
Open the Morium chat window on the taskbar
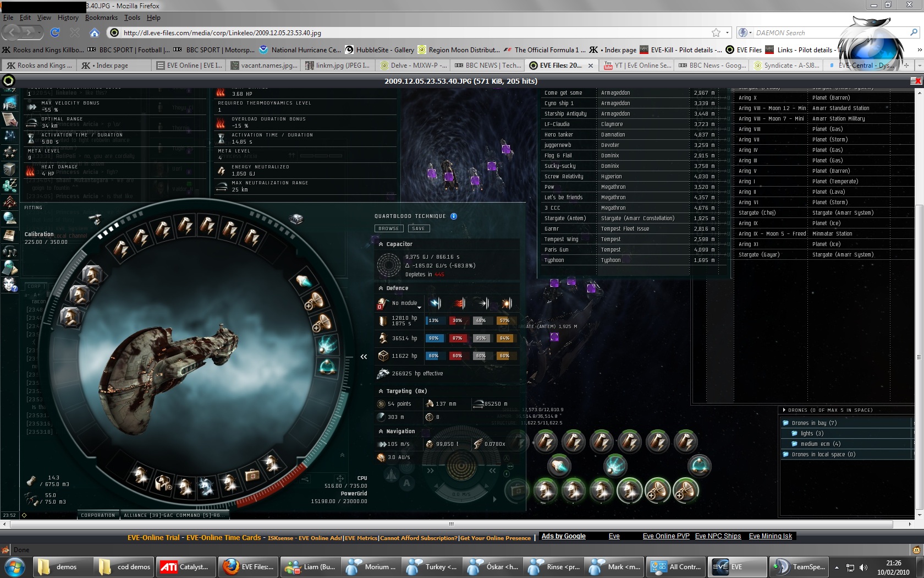coord(371,566)
